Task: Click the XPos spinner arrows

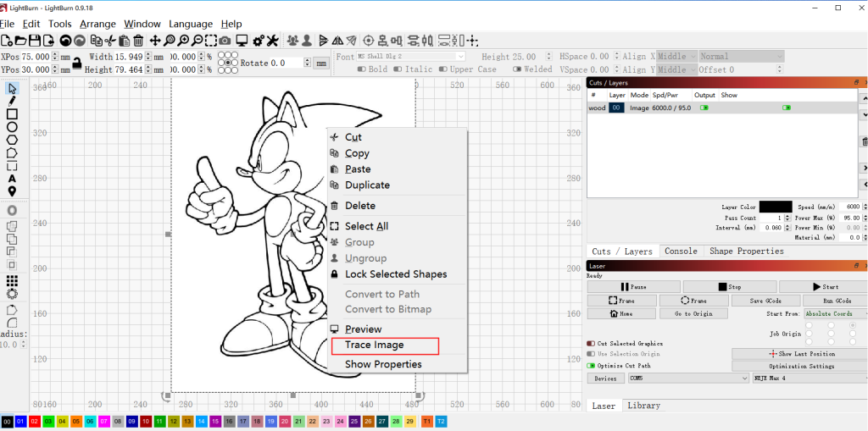Action: coord(55,57)
